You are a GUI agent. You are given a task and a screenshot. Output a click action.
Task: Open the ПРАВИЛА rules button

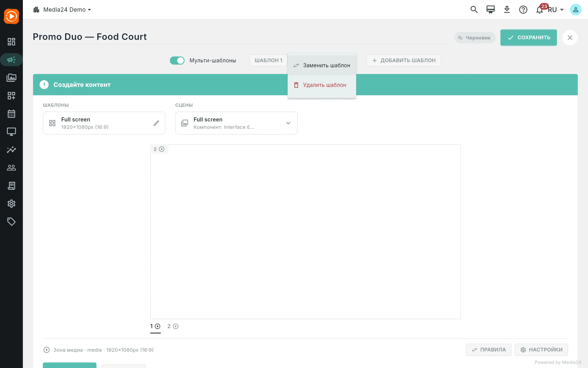tap(489, 350)
